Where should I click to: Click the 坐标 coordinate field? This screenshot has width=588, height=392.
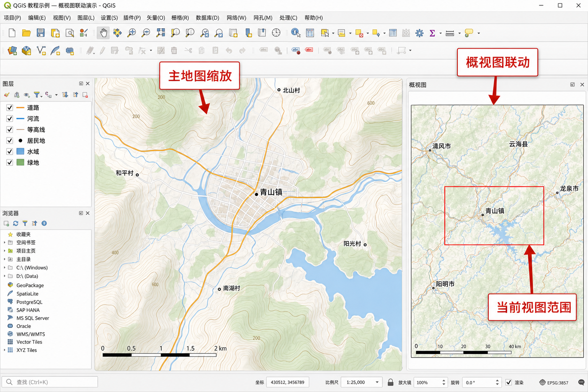click(287, 382)
